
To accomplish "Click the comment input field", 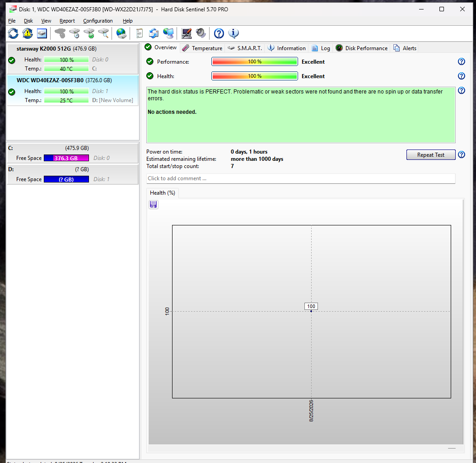I will pyautogui.click(x=300, y=178).
